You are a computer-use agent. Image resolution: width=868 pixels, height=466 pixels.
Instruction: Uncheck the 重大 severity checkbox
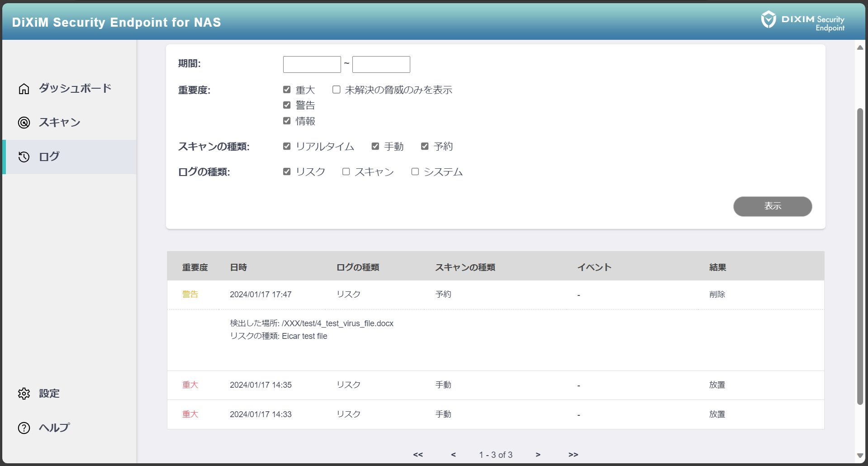[287, 90]
